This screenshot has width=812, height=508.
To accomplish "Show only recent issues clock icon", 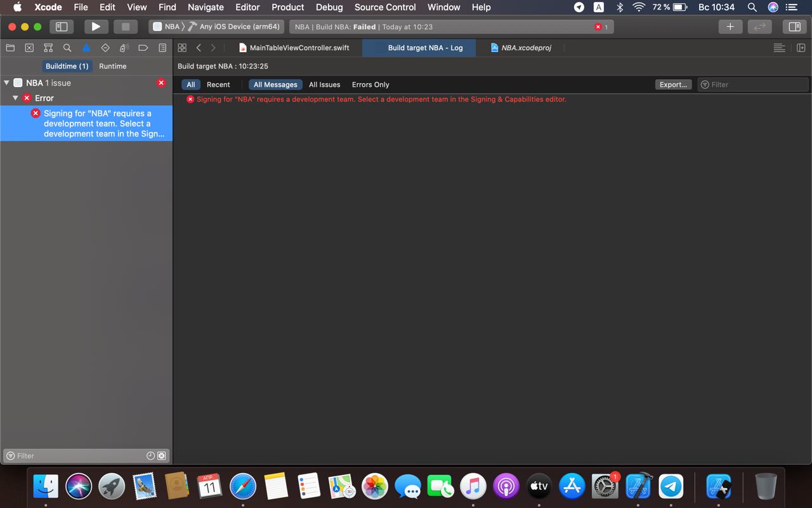I will pyautogui.click(x=150, y=455).
